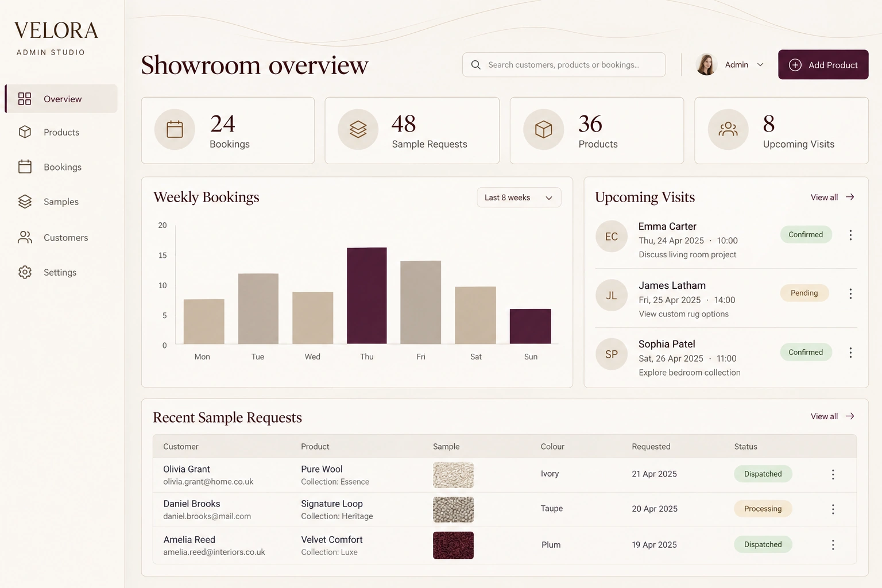Open row actions for Olivia Grant request
The image size is (882, 588).
click(833, 474)
